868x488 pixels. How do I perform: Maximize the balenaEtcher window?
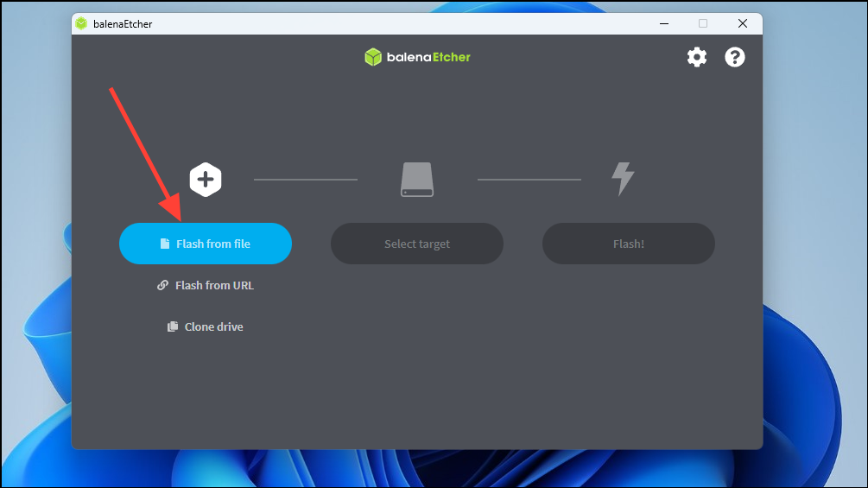coord(703,23)
